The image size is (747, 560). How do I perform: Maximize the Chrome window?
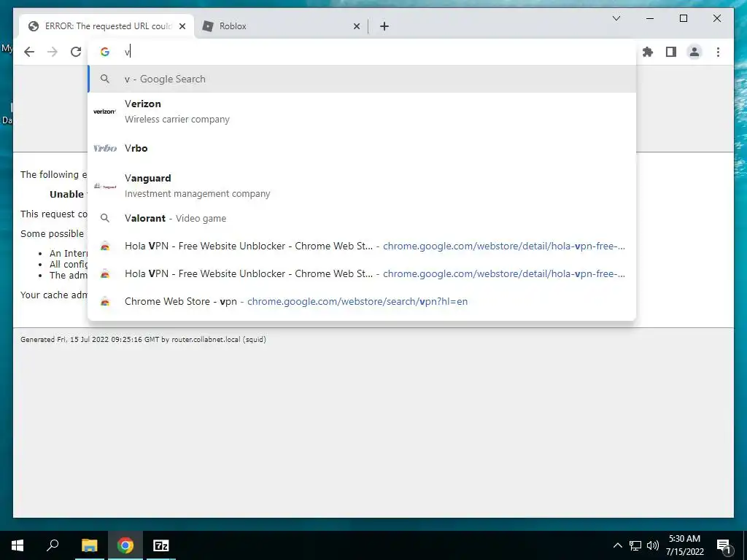coord(683,18)
